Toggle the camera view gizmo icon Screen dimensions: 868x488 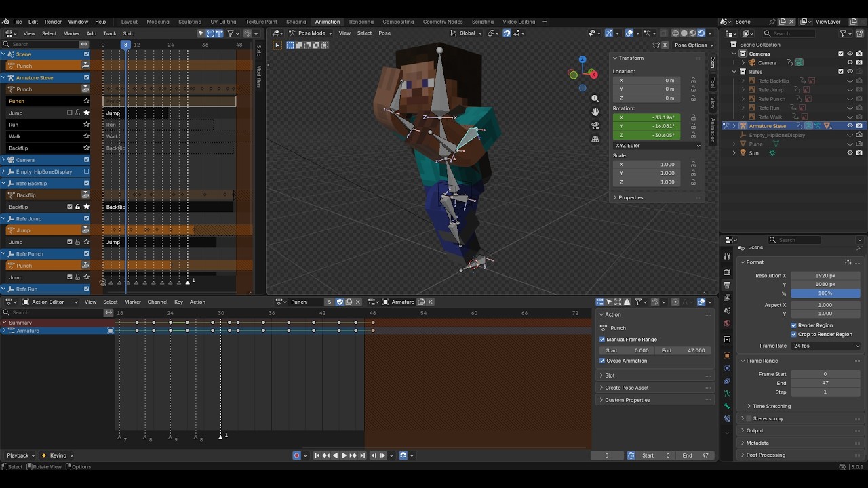[x=595, y=125]
